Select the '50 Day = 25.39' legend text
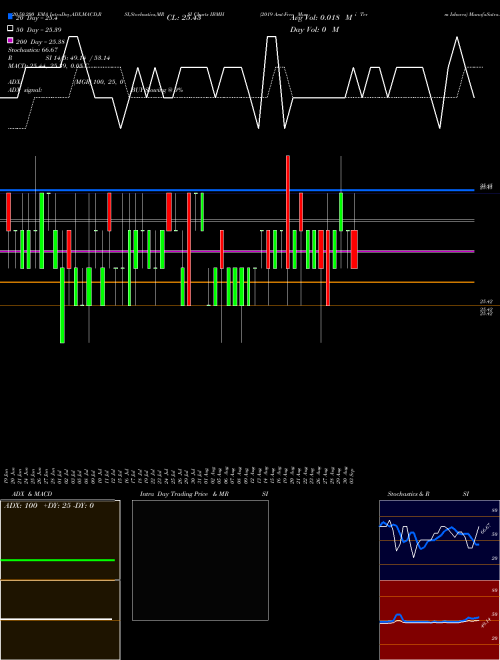 [39, 30]
